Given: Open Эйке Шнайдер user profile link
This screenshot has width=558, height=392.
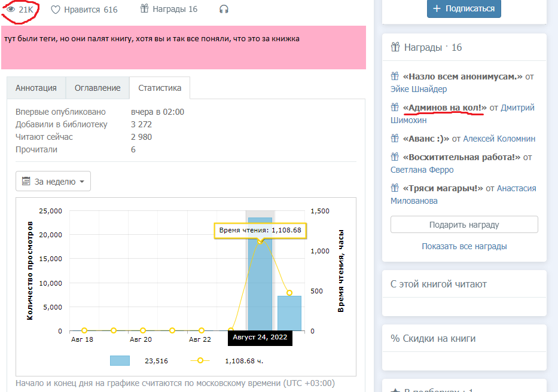Looking at the screenshot, I should pos(419,89).
